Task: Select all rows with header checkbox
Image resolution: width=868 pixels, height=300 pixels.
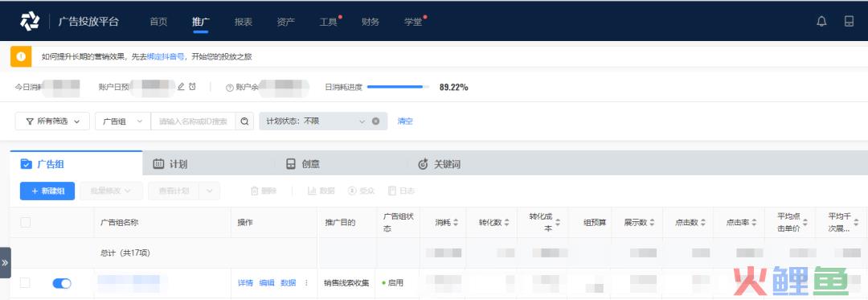Action: (x=26, y=223)
